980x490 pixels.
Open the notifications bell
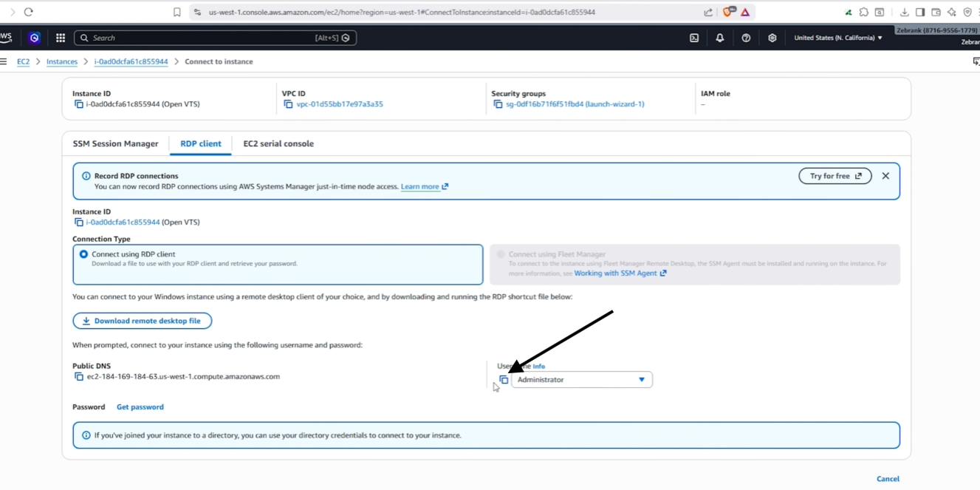click(720, 38)
